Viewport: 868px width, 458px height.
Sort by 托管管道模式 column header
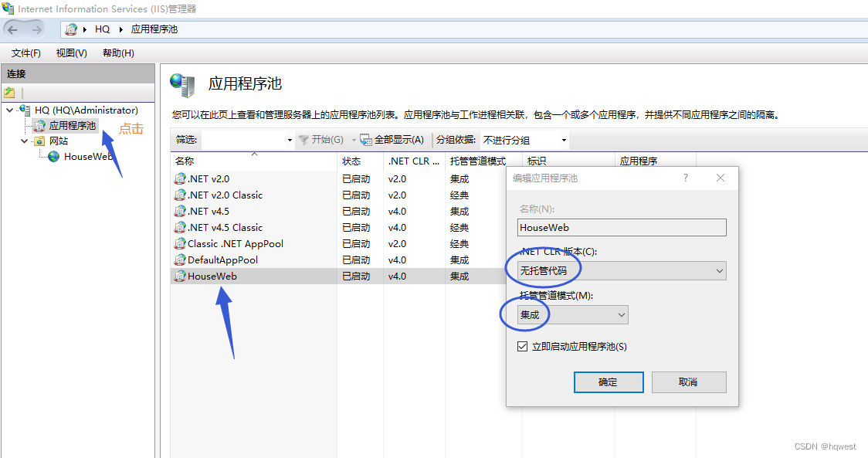click(483, 161)
